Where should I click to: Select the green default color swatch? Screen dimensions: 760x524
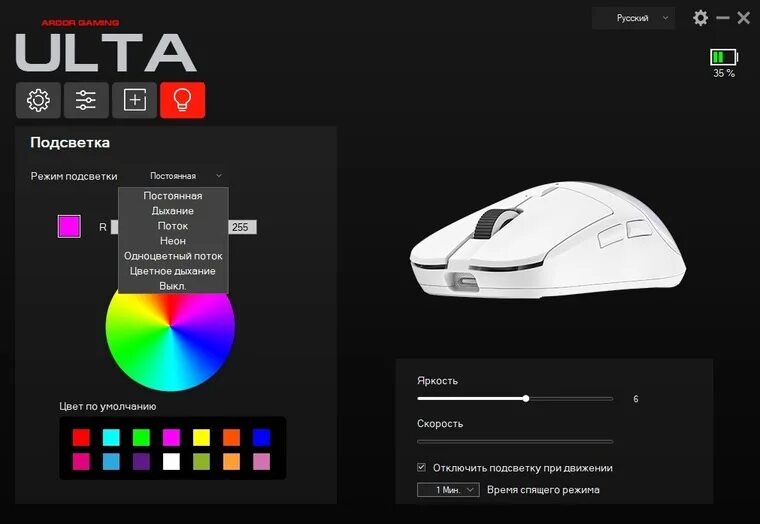141,437
